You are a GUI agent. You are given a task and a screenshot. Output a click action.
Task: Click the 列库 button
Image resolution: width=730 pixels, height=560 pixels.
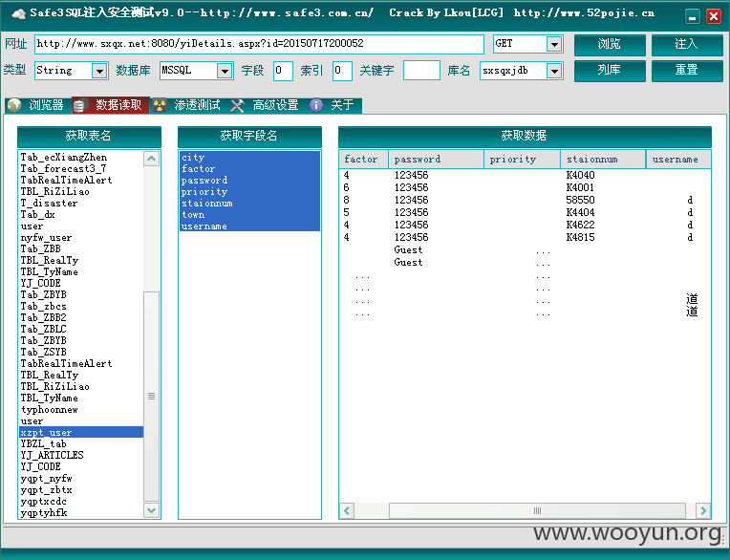click(x=610, y=71)
